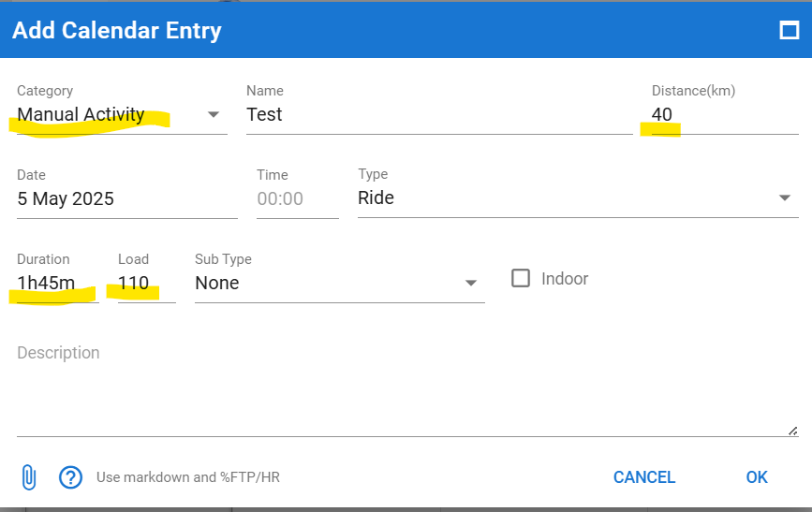
Task: Open the markdown help question icon
Action: pos(70,477)
